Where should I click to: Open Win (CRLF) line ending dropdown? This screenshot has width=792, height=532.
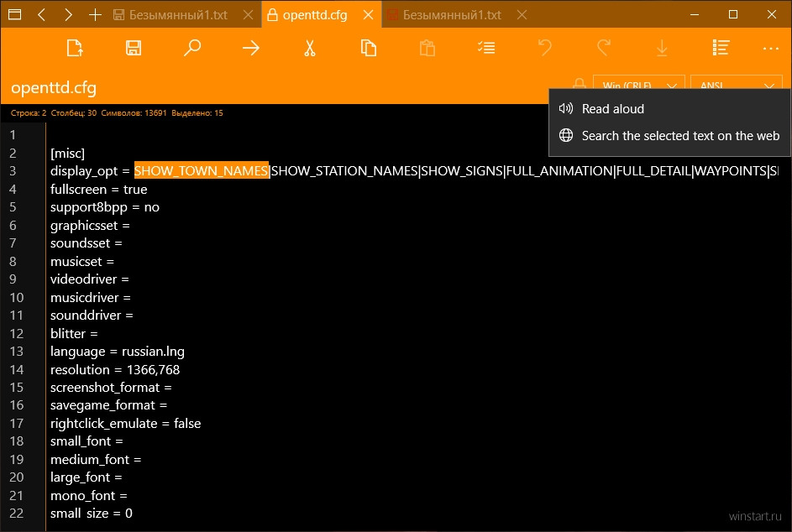click(639, 84)
